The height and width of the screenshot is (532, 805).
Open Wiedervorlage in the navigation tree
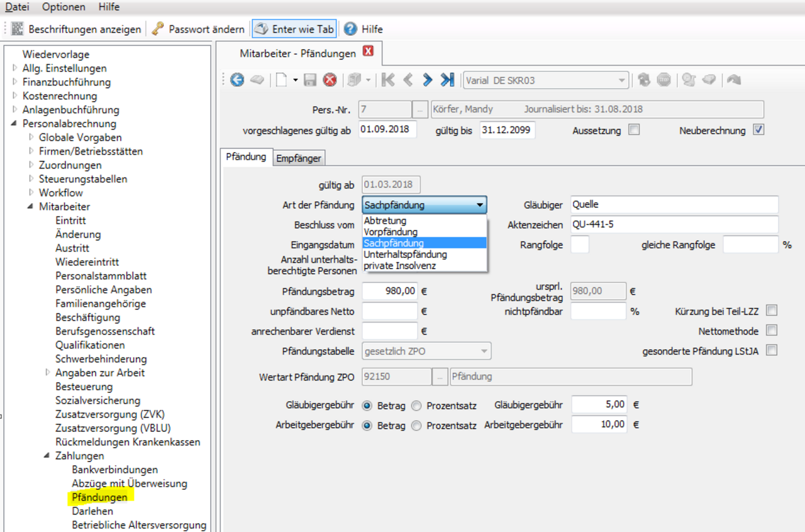56,54
